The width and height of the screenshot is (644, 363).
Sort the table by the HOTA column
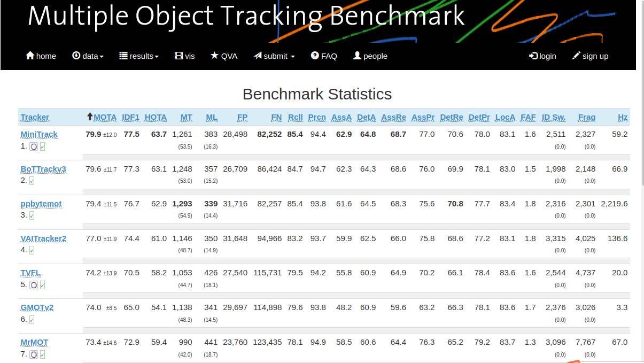(156, 118)
